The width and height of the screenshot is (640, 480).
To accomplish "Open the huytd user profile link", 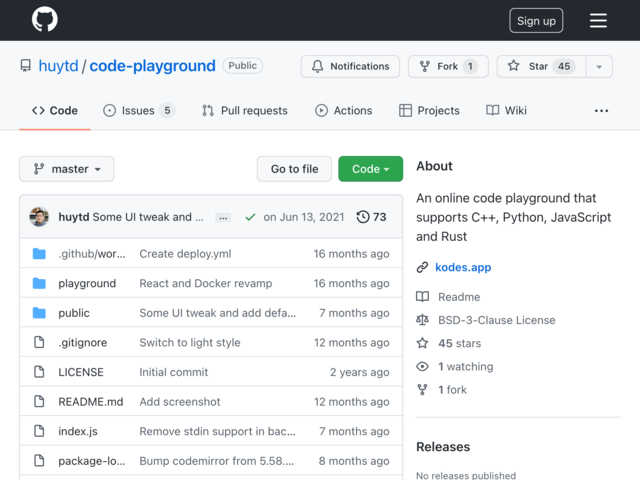I will click(x=58, y=66).
